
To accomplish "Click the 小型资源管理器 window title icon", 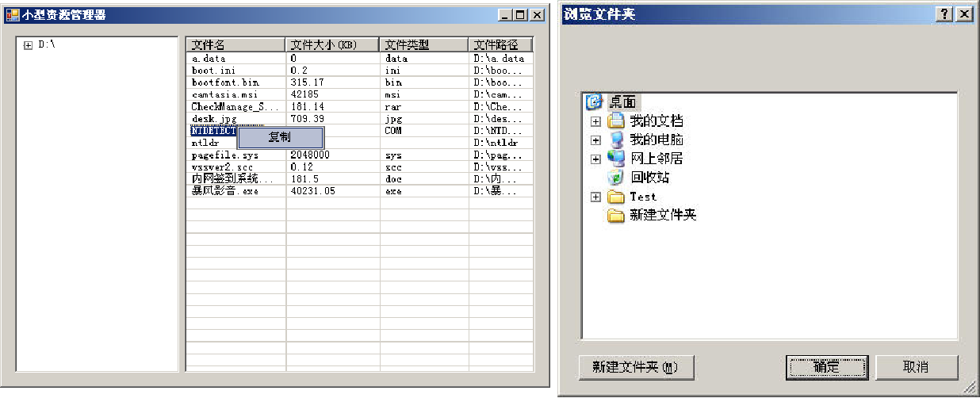I will coord(12,15).
